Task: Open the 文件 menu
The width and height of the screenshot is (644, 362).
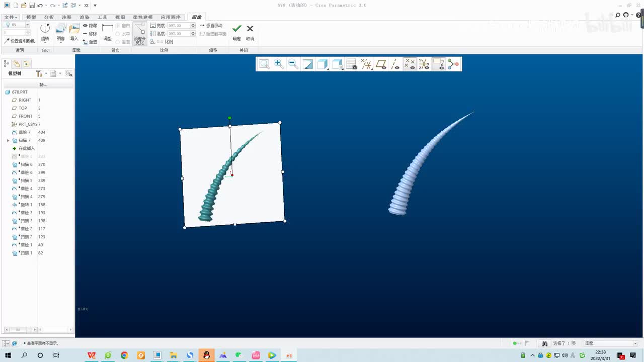Action: pos(11,17)
